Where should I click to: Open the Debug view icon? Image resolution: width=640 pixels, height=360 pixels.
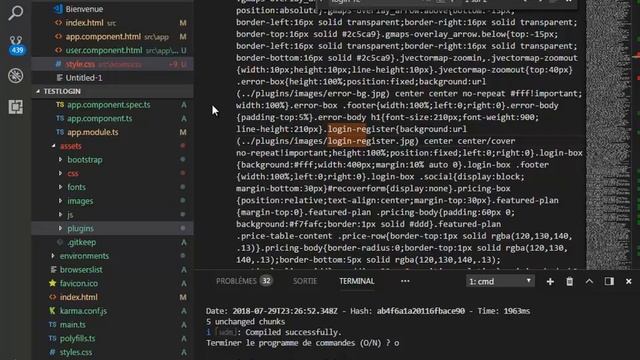pos(16,76)
